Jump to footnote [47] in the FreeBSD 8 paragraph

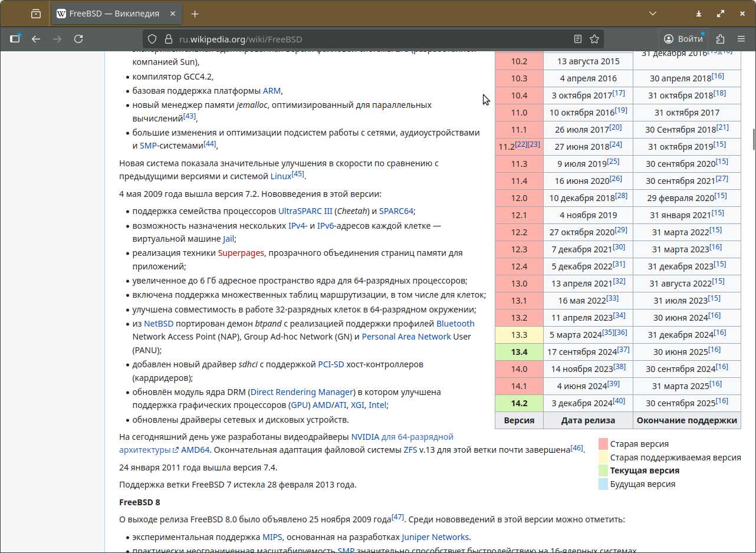(x=398, y=517)
